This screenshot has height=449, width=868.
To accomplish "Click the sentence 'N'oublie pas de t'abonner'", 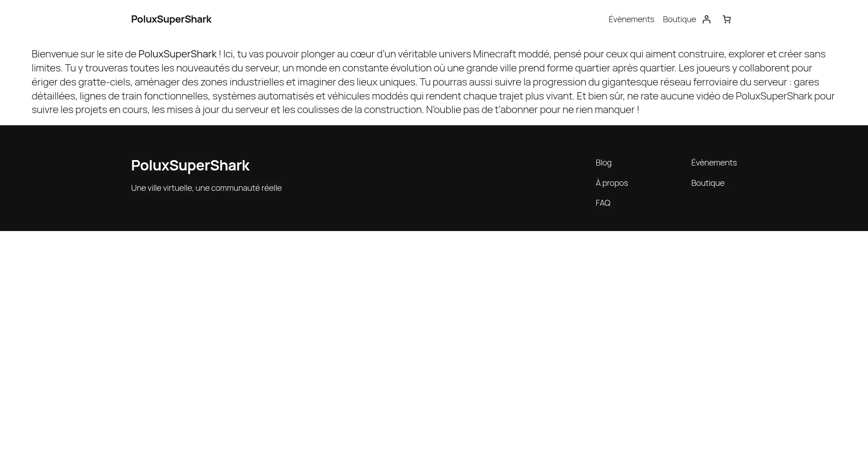I will [x=481, y=110].
